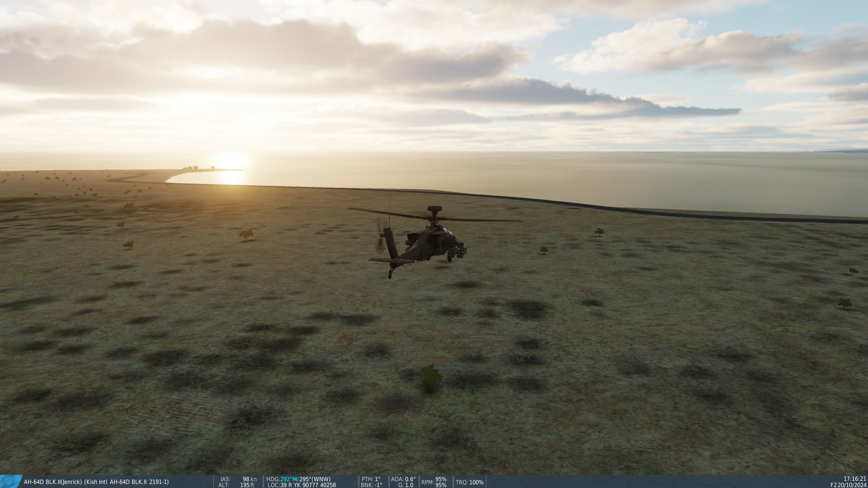Click the F2 20/10/2024 date label
The image size is (868, 488).
tap(848, 485)
